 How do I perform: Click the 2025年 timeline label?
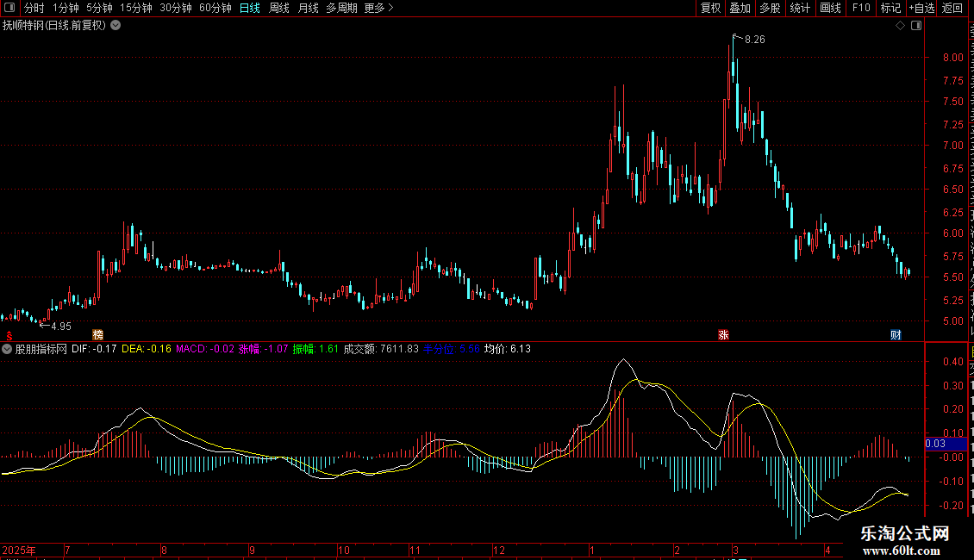pos(19,550)
